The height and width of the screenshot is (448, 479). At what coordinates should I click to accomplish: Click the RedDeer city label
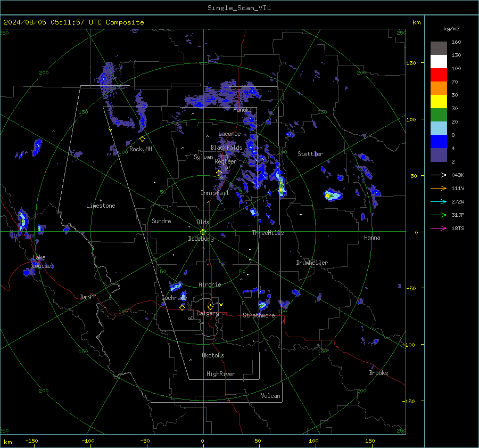click(226, 161)
